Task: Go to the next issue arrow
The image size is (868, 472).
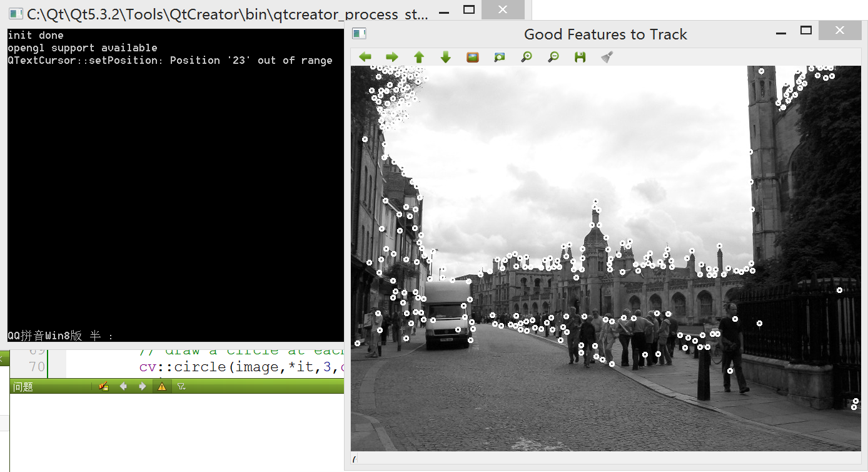Action: click(143, 387)
